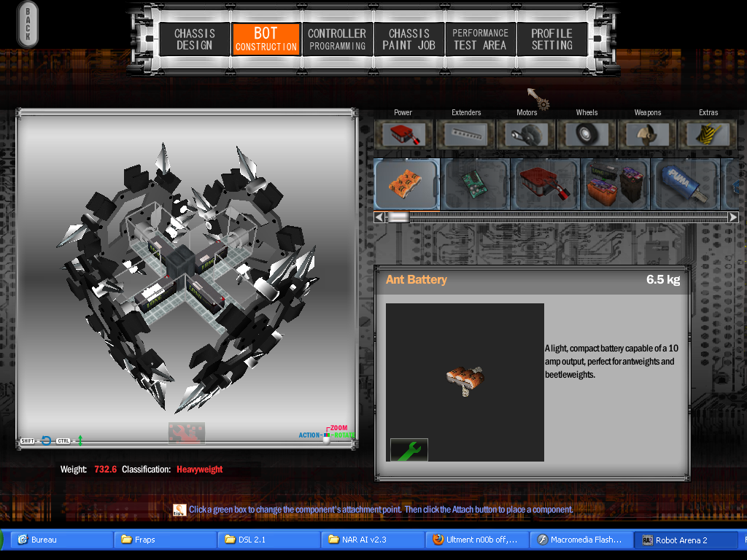This screenshot has width=747, height=560.
Task: Go back using the BACK button
Action: [x=28, y=25]
